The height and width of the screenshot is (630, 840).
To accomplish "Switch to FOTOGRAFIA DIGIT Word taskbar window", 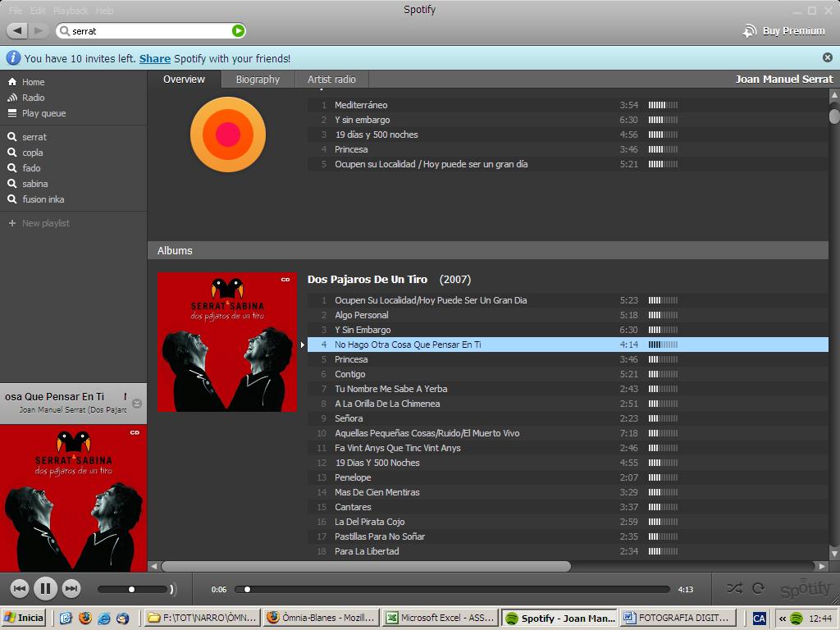I will (677, 618).
